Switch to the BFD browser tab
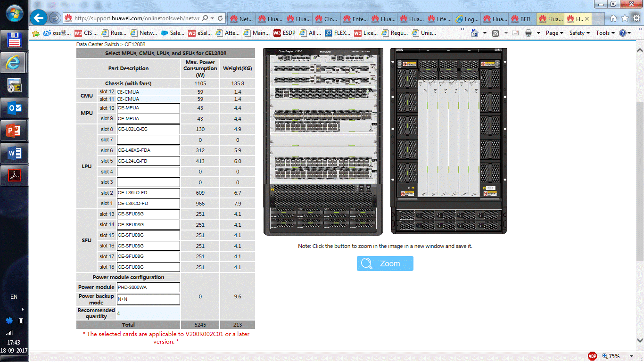Screen dimensions: 644x362 (x=523, y=19)
